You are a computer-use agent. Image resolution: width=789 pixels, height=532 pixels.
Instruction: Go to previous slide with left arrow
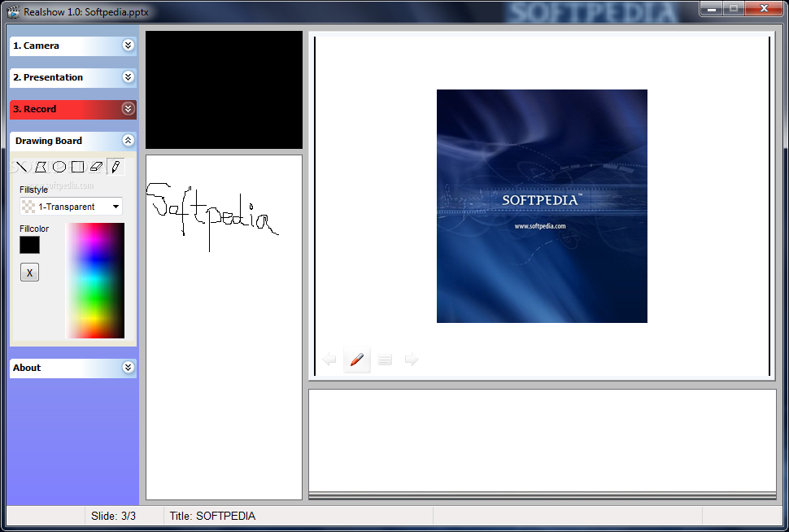click(x=329, y=360)
